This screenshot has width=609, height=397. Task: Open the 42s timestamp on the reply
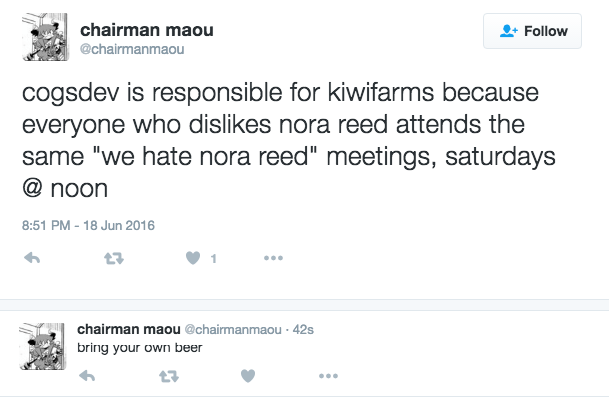tap(303, 329)
